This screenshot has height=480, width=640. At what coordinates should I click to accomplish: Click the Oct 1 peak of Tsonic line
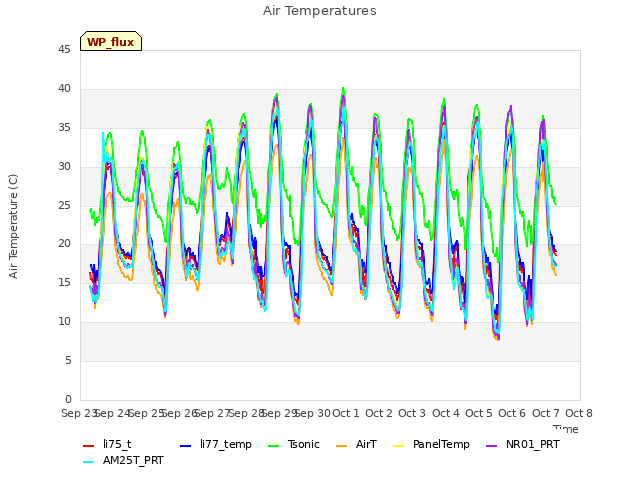343,88
